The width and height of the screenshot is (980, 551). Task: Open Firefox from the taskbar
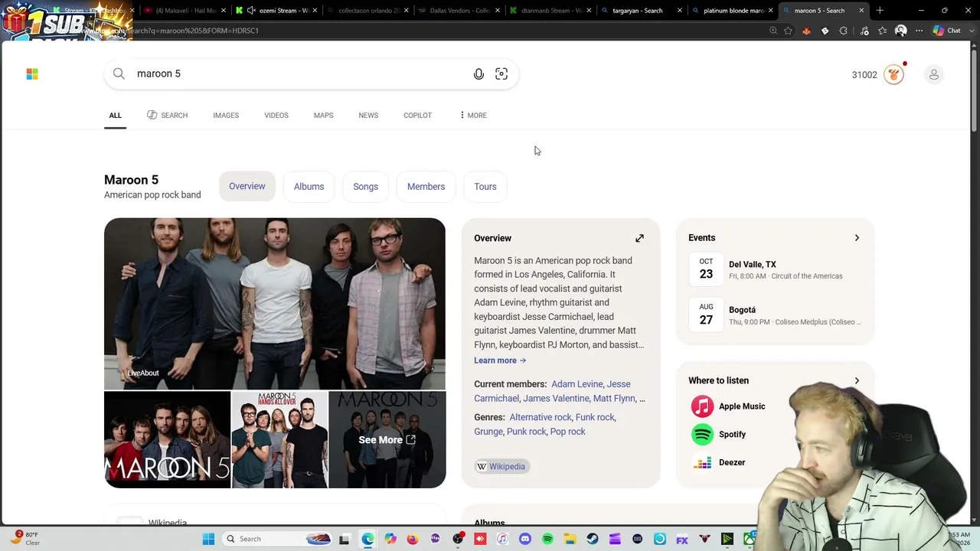[413, 539]
